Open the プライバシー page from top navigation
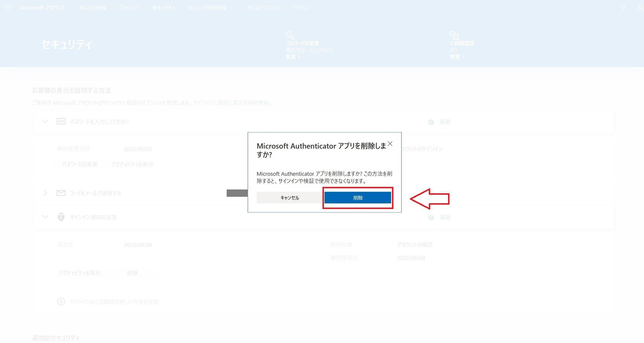This screenshot has height=343, width=644. (129, 7)
